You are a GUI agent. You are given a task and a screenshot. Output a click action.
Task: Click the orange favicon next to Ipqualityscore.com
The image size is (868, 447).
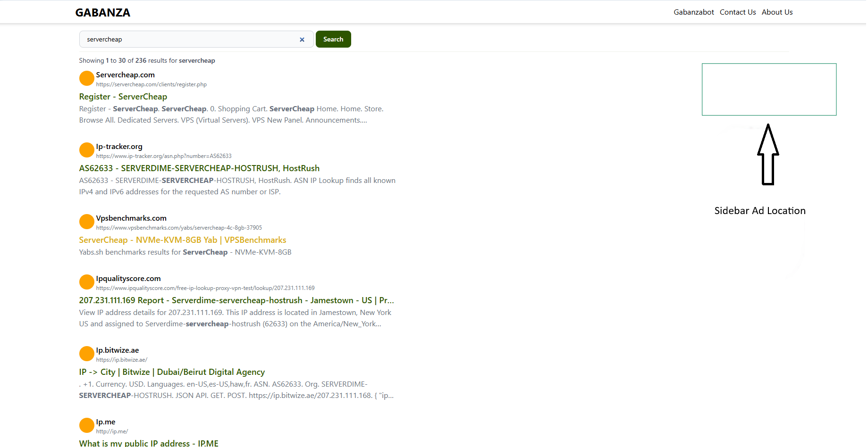[x=87, y=282]
